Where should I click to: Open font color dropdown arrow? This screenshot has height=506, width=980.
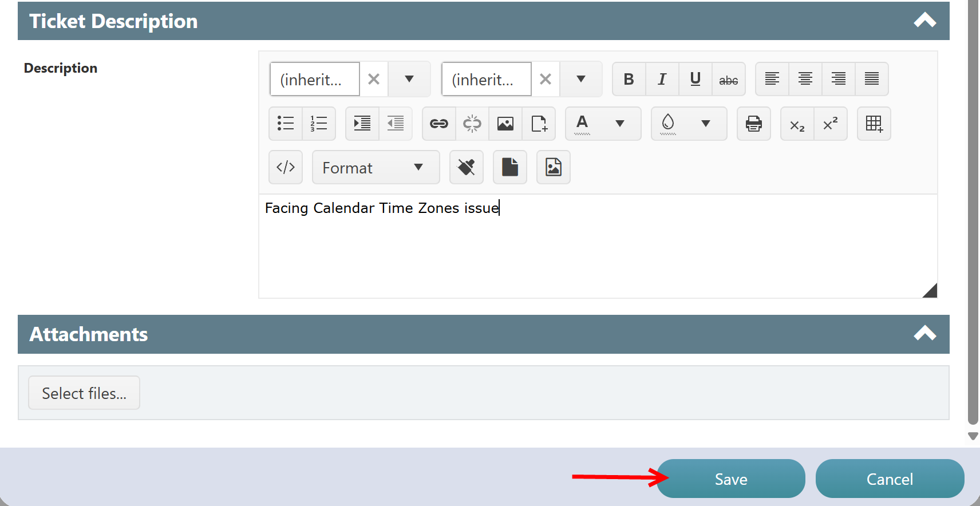pos(619,124)
